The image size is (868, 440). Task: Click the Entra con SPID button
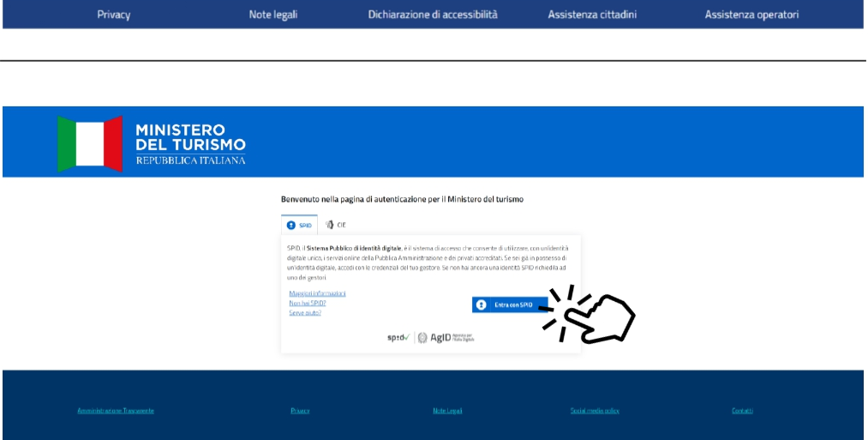pos(510,304)
